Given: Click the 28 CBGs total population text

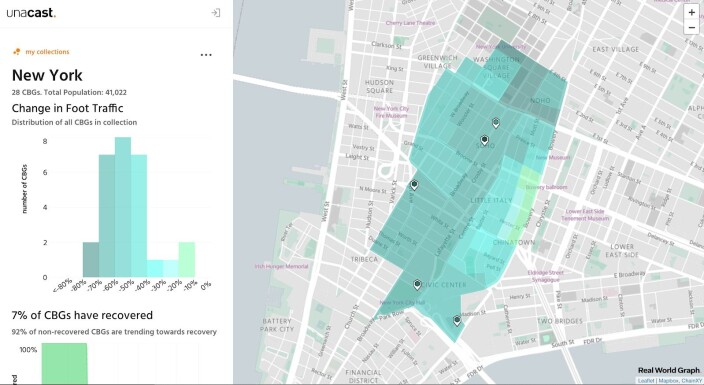Looking at the screenshot, I should coord(69,93).
